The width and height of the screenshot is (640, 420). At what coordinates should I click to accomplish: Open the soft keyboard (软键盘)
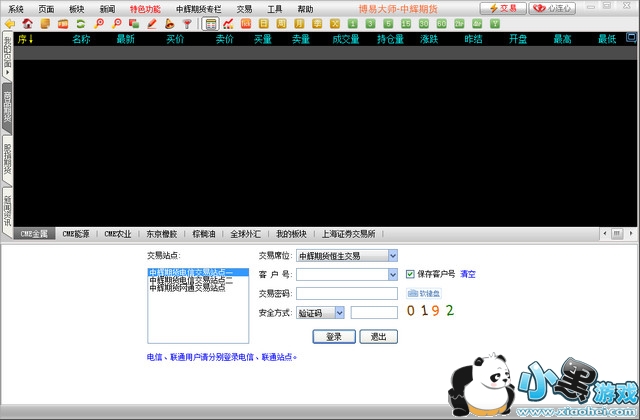tap(423, 293)
